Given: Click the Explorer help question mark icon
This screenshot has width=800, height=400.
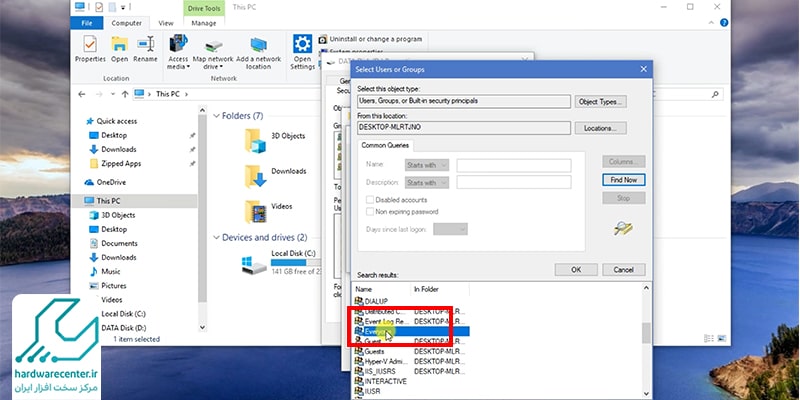Looking at the screenshot, I should click(723, 23).
